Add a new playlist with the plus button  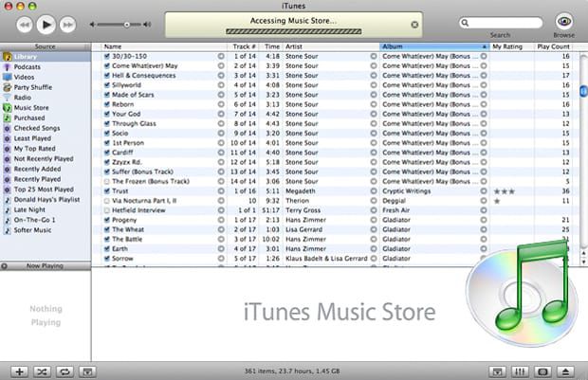click(20, 371)
